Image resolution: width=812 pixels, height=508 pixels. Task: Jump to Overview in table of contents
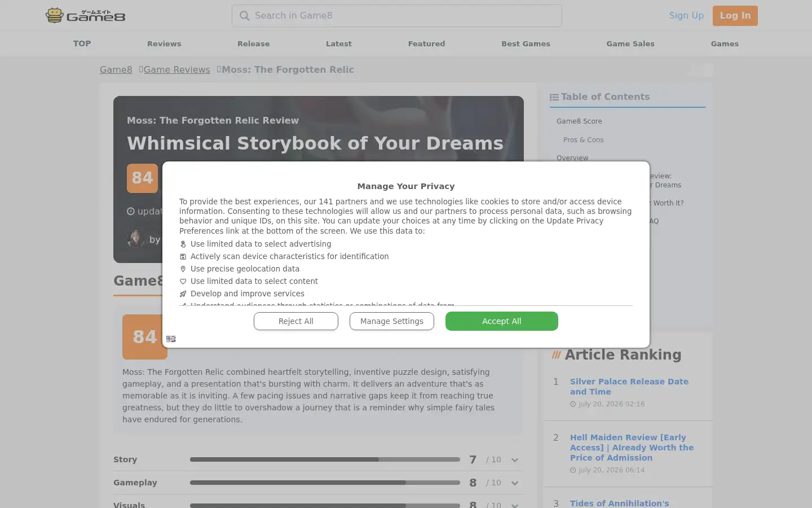coord(572,158)
